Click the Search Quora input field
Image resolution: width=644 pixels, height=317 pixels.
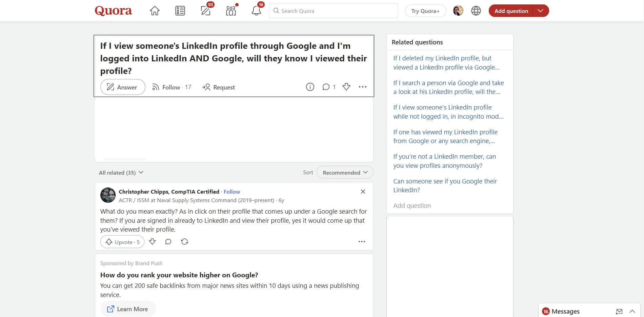[333, 11]
